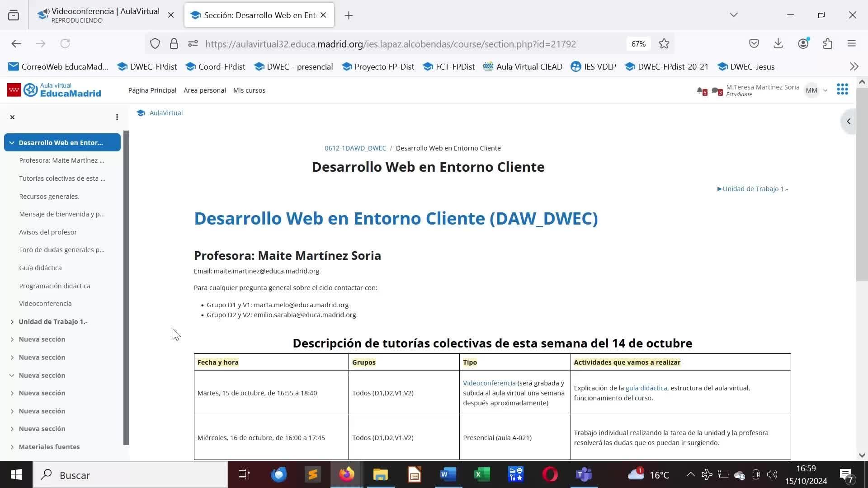
Task: Open the Mis cursos menu
Action: pos(249,90)
